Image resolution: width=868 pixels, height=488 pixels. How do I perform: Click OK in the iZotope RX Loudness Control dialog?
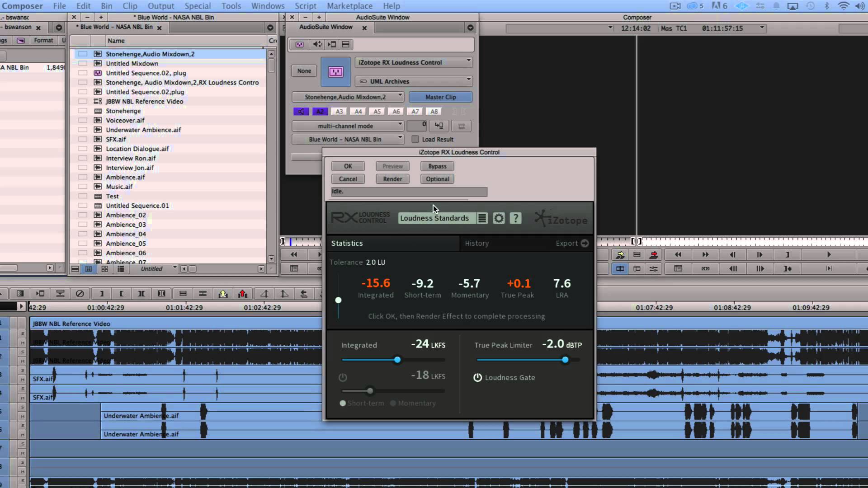(348, 166)
